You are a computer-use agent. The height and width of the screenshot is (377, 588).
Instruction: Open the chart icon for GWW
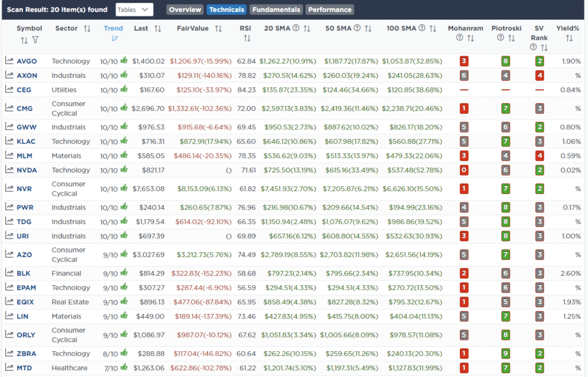(x=9, y=127)
